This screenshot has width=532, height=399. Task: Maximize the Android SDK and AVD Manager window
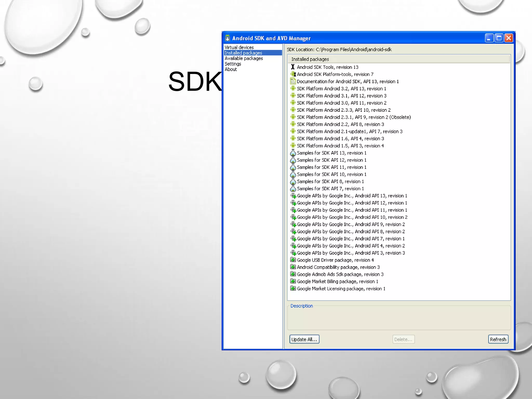499,38
